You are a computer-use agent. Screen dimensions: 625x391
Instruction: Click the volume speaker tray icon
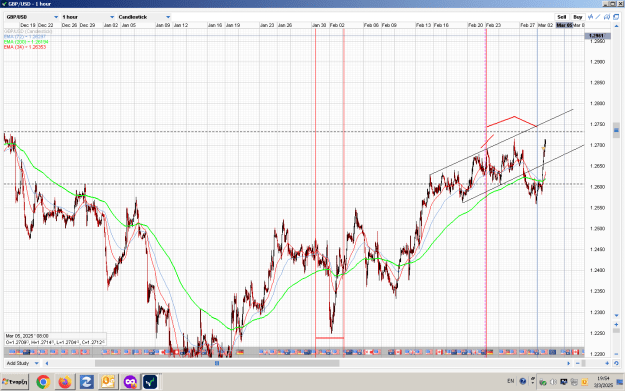point(553,382)
